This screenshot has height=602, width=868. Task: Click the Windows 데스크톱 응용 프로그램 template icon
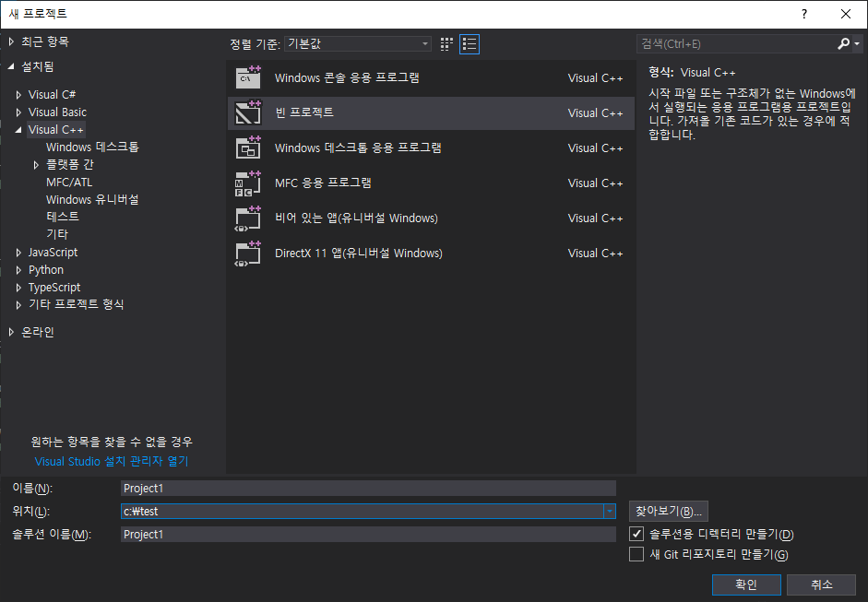248,148
